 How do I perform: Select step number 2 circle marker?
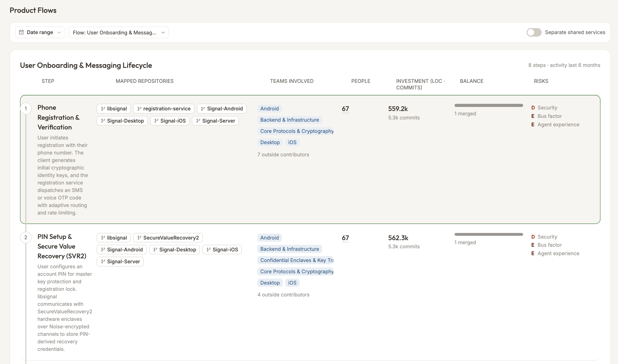pyautogui.click(x=26, y=237)
